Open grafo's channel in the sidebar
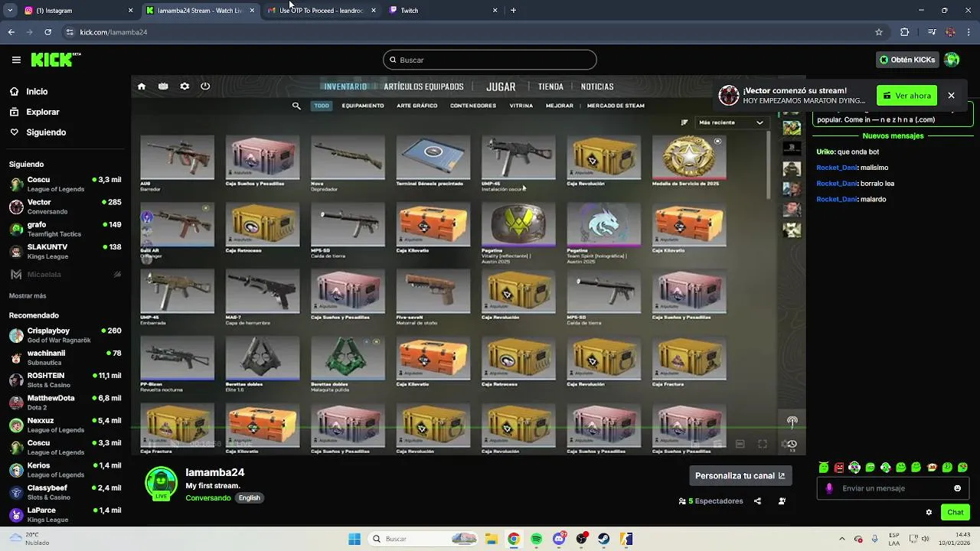 click(x=65, y=229)
